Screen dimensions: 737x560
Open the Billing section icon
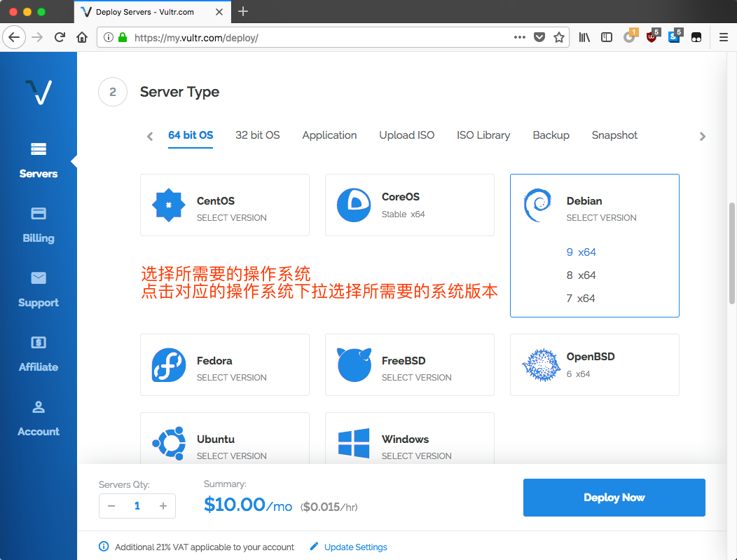[39, 214]
